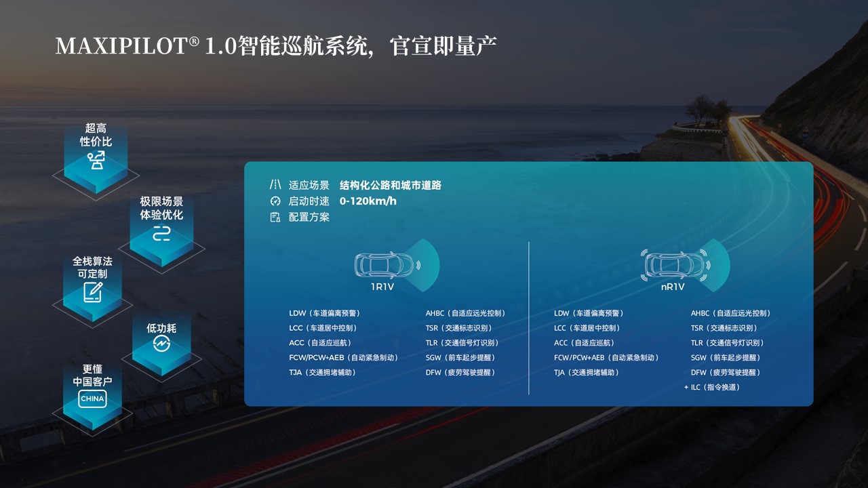868x488 pixels.
Task: Click the 低功耗 tile label
Action: [161, 328]
